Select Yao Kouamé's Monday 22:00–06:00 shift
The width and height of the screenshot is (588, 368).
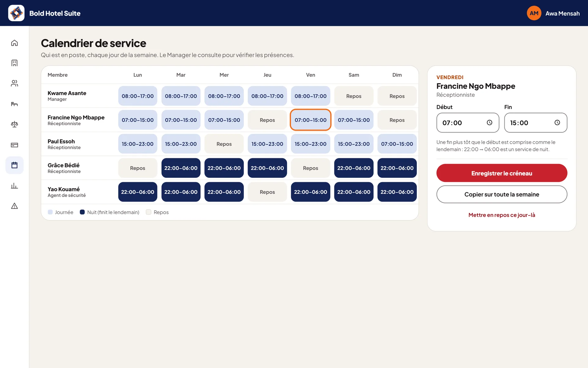tap(138, 192)
